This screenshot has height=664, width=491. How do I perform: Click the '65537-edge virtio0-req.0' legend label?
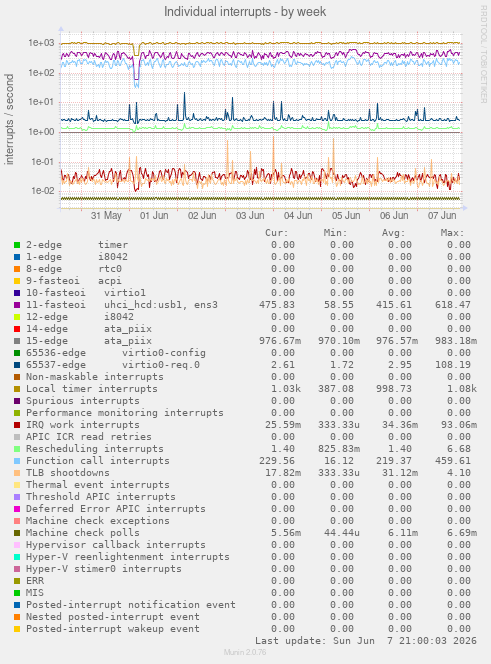point(113,365)
